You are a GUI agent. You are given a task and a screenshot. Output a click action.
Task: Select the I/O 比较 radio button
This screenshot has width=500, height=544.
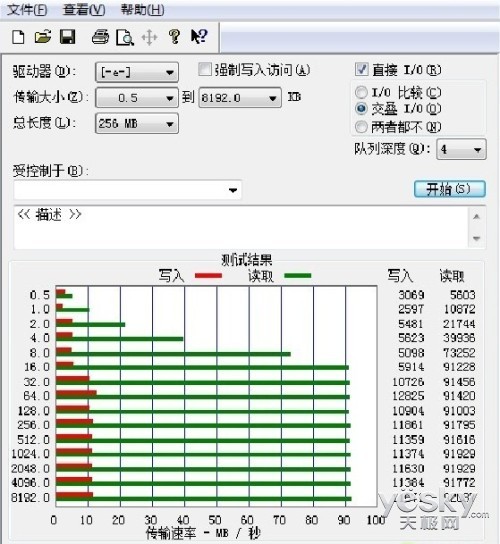point(361,92)
